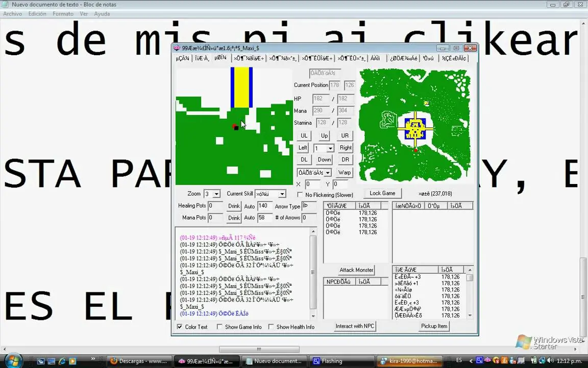Open Archivo menu in Bloc de notas
The image size is (588, 368).
point(12,13)
